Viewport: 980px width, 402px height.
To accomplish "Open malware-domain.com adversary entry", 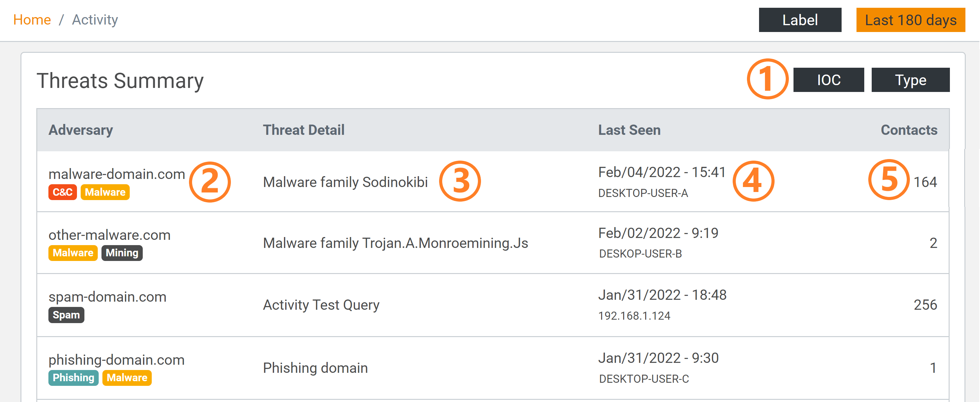I will click(x=116, y=174).
